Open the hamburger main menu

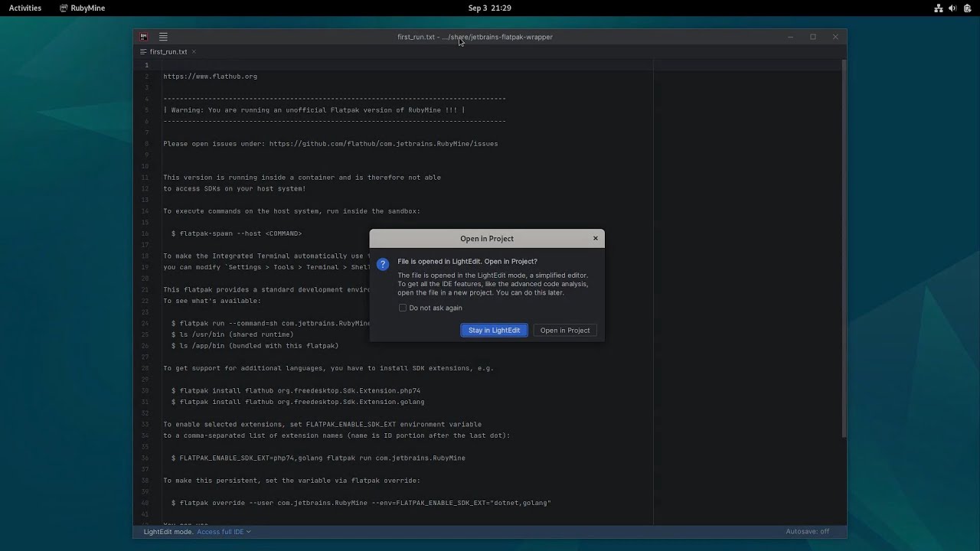163,37
